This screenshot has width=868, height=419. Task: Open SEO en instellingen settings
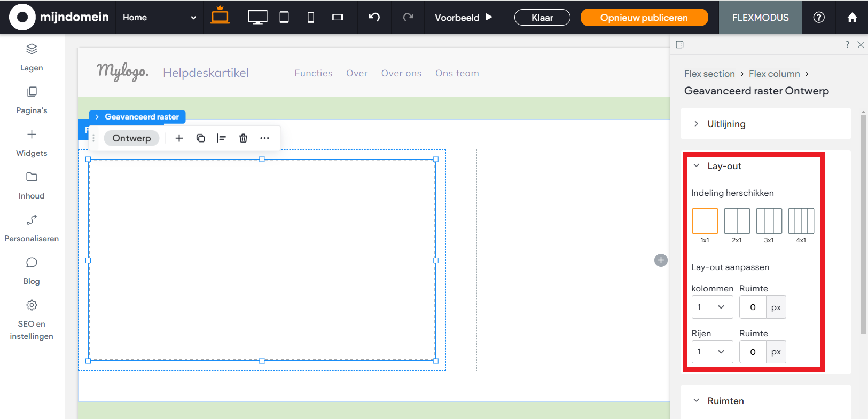[32, 320]
